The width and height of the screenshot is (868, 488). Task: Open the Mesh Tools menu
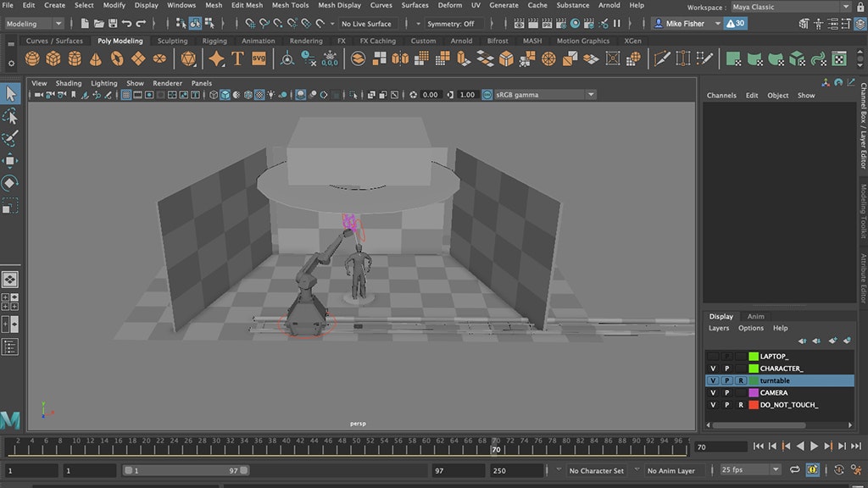[290, 5]
